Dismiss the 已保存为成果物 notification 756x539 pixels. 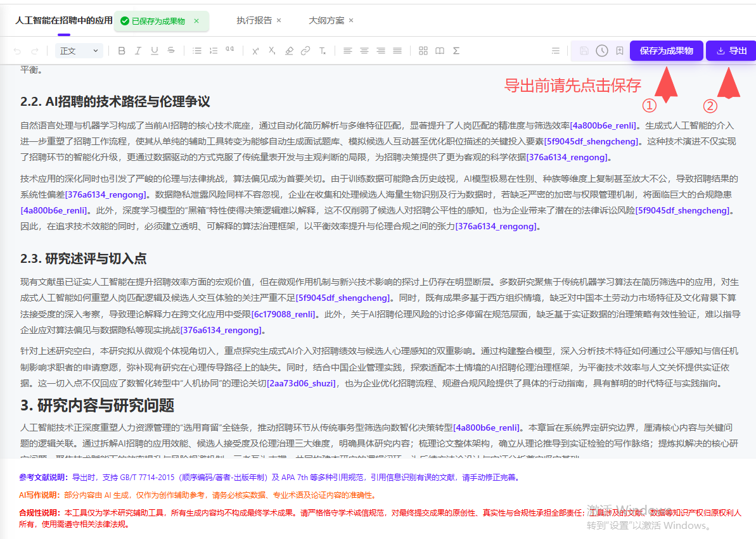[x=196, y=21]
